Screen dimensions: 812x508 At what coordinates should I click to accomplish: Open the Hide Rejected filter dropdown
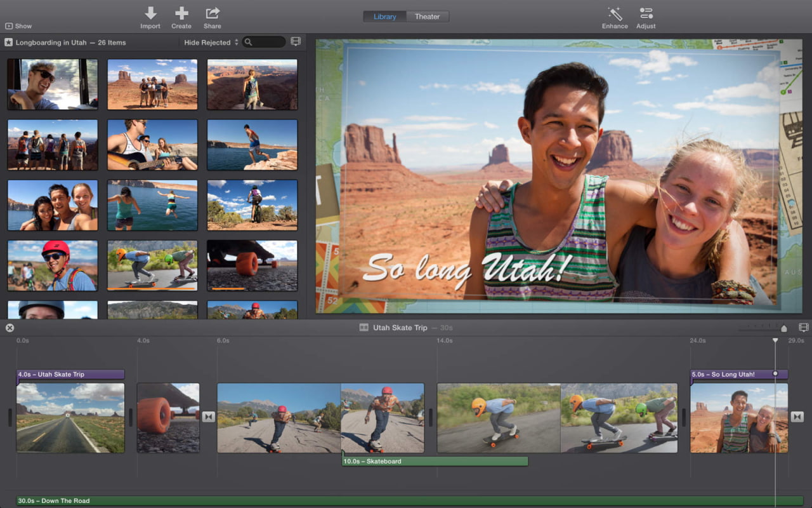pos(211,43)
